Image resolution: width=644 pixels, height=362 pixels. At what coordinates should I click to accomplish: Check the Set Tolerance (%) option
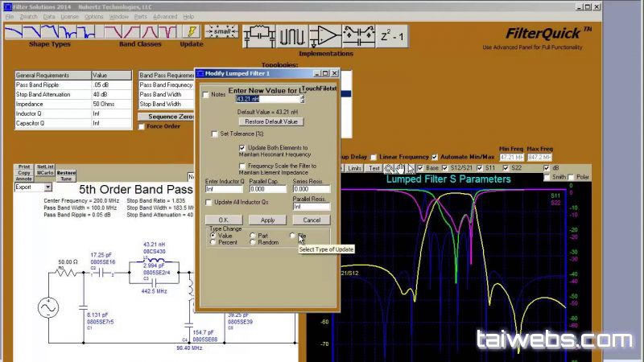coord(214,134)
